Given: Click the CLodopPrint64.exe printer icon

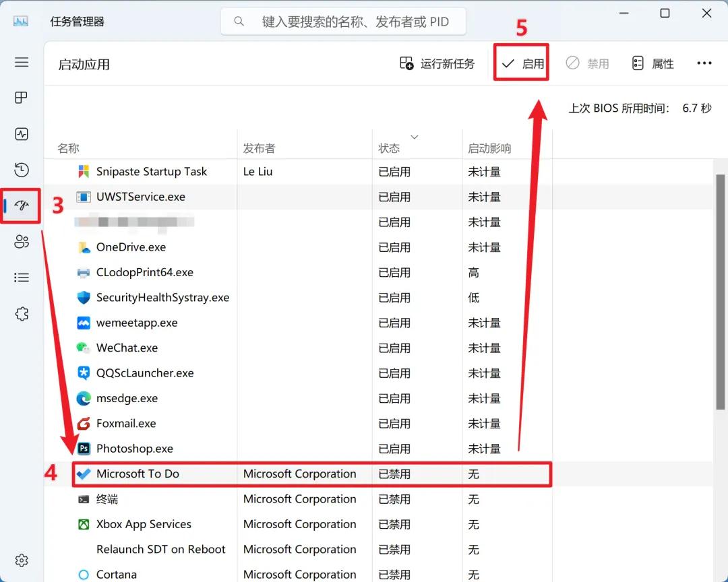Looking at the screenshot, I should pos(84,272).
